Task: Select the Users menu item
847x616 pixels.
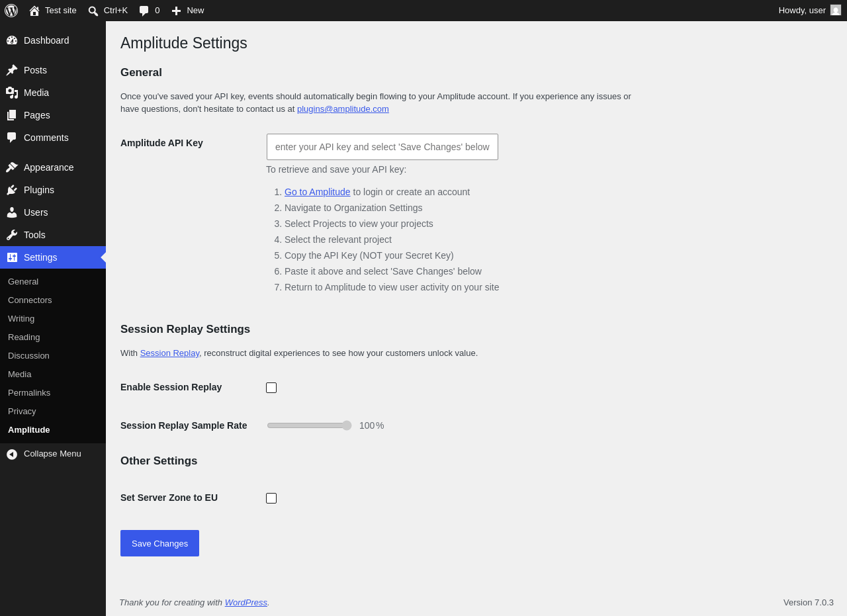Action: (53, 212)
